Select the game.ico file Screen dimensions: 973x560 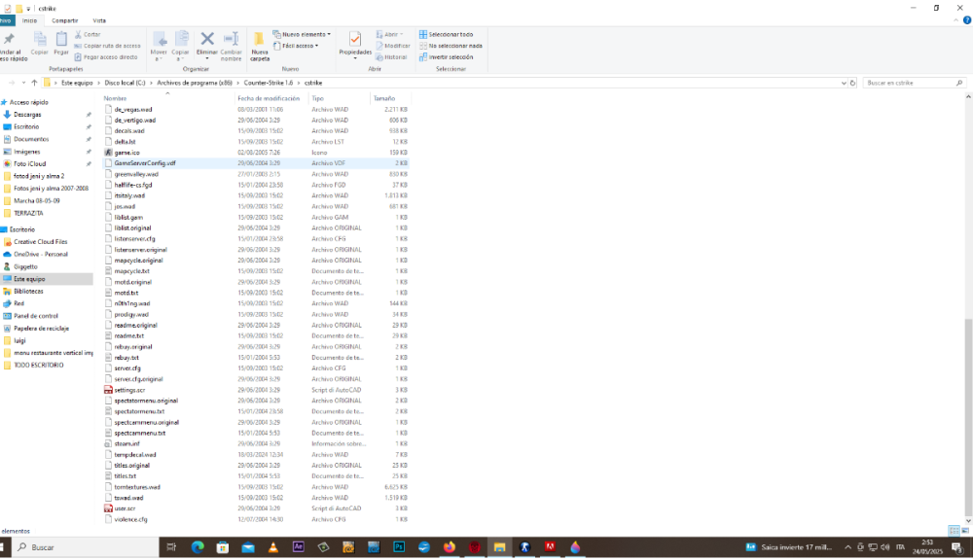click(x=126, y=153)
